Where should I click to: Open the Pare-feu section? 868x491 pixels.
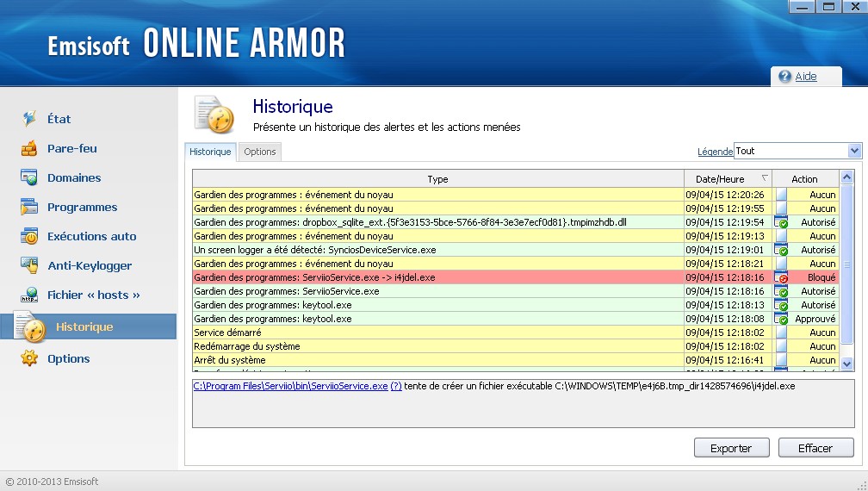(72, 148)
